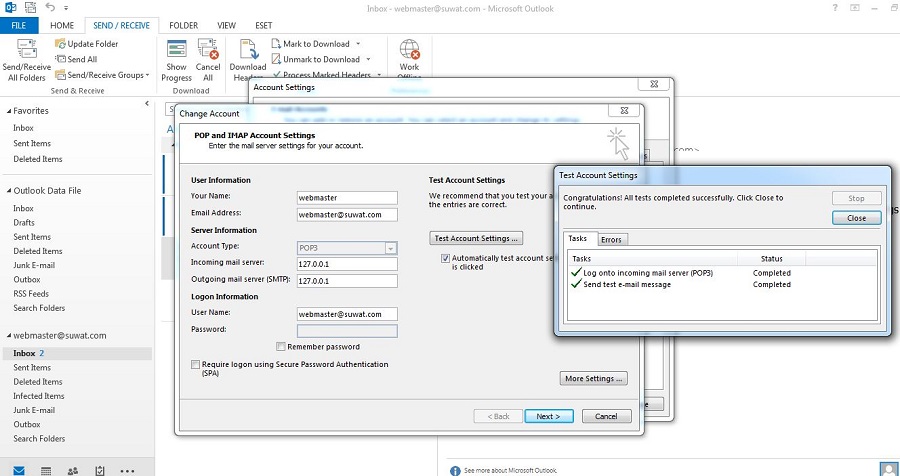Open Send/Receive Groups menu
Screen dimensions: 900x476
102,75
